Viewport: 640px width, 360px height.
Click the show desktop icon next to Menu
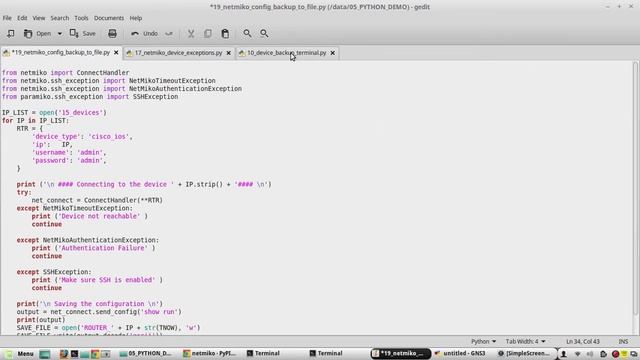point(45,354)
